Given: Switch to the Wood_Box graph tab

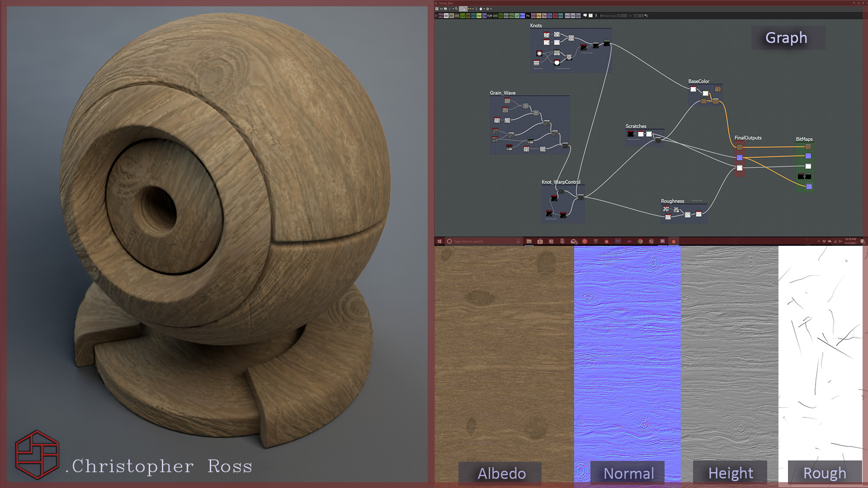Looking at the screenshot, I should (446, 3).
